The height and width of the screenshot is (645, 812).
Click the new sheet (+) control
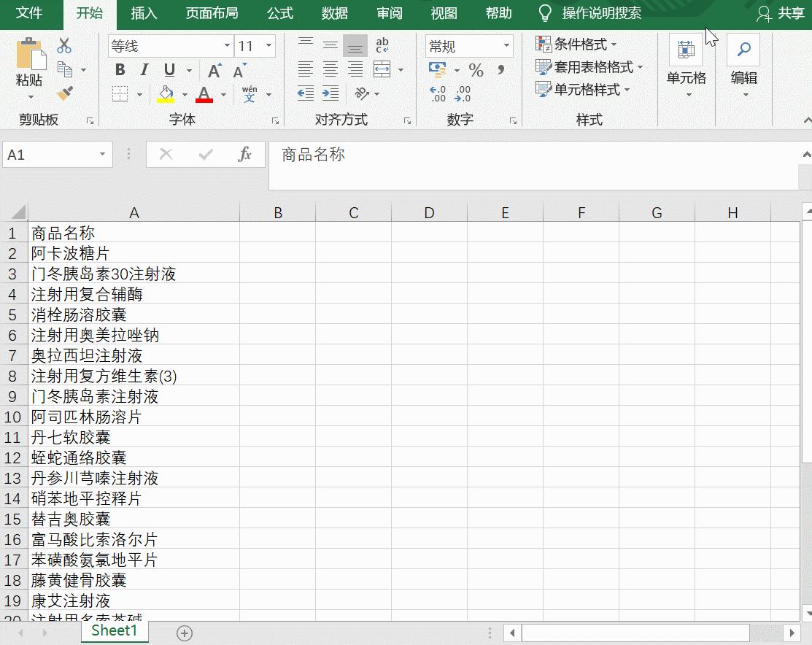tap(185, 633)
